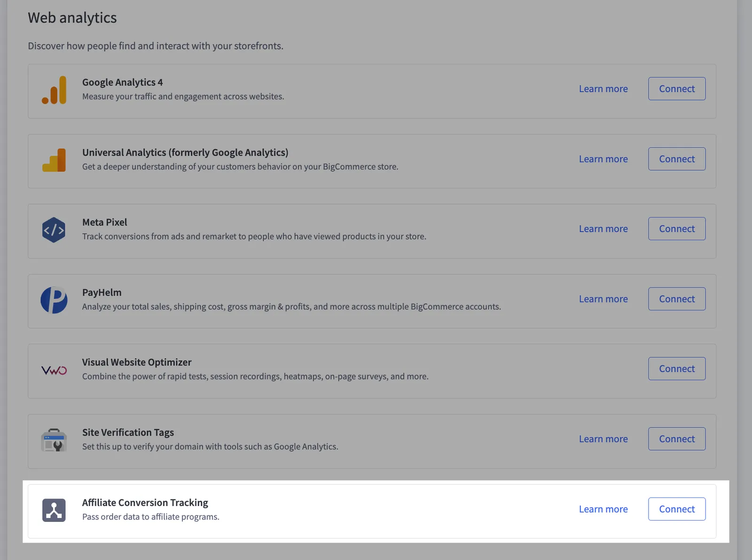Viewport: 752px width, 560px height.
Task: Click the storefronts discovery description text
Action: pyautogui.click(x=156, y=46)
